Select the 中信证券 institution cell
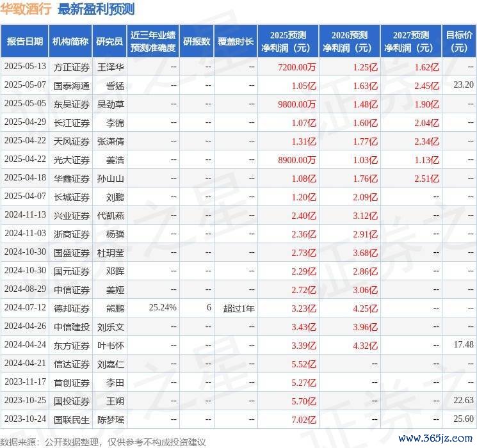The image size is (477, 448). pos(72,290)
